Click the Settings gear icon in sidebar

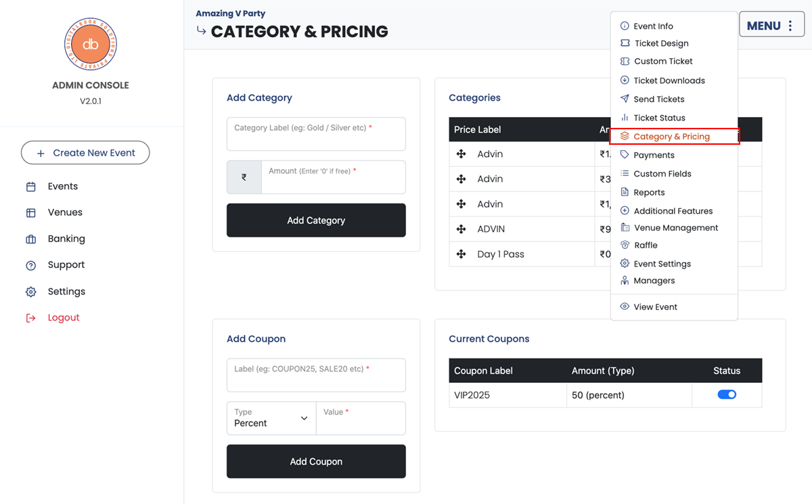(x=30, y=292)
